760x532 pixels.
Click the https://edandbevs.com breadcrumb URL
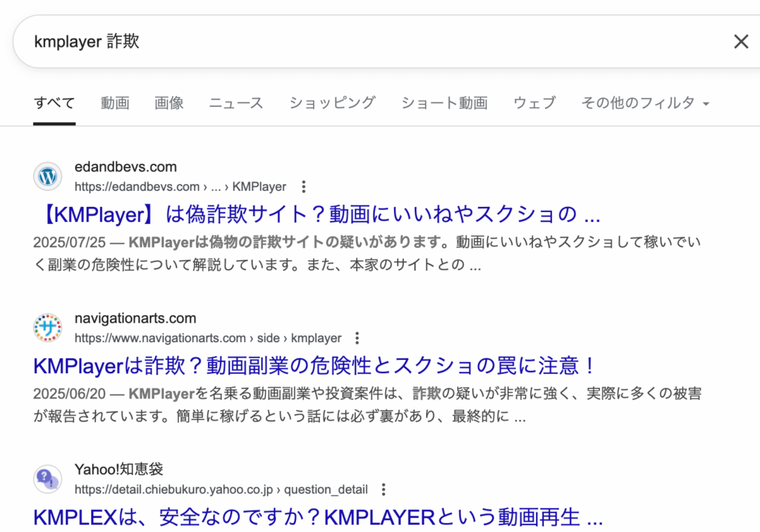point(180,186)
